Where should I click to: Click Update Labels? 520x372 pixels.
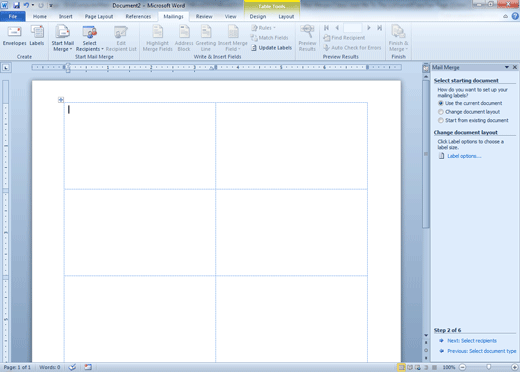pyautogui.click(x=271, y=48)
